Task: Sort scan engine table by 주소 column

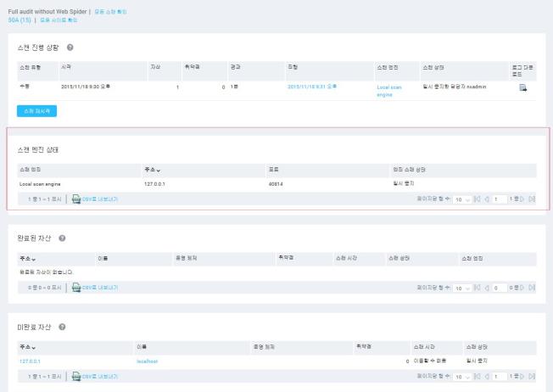Action: tap(153, 170)
